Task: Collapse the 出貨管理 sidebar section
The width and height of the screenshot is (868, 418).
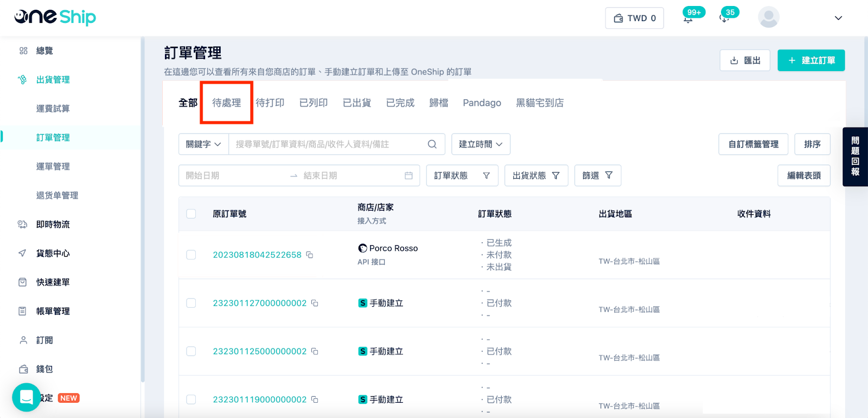Action: [x=53, y=80]
